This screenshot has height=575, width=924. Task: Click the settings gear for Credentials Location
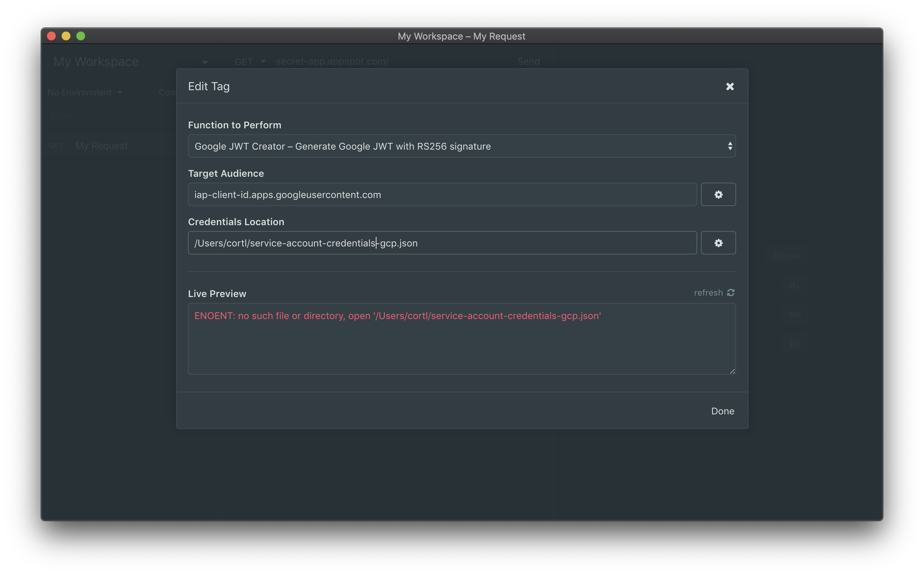(719, 242)
